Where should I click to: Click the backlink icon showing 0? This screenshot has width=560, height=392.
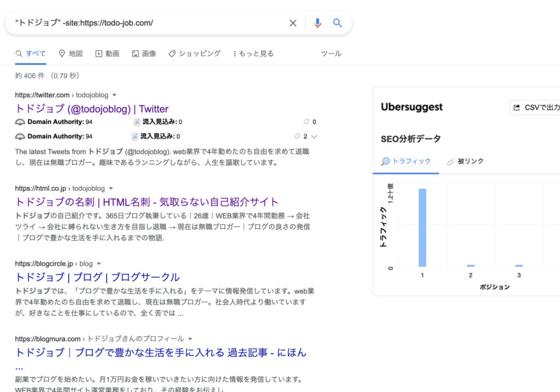click(x=306, y=122)
